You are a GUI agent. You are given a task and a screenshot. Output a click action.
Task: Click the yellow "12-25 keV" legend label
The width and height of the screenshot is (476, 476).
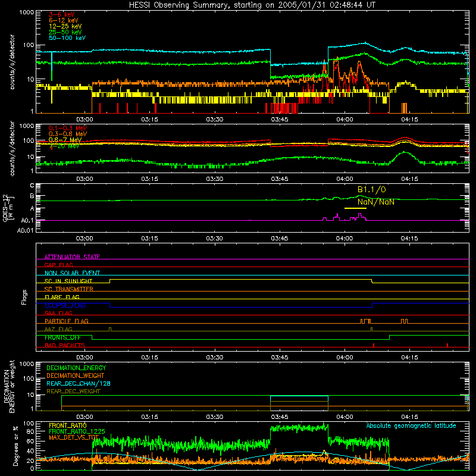65,26
